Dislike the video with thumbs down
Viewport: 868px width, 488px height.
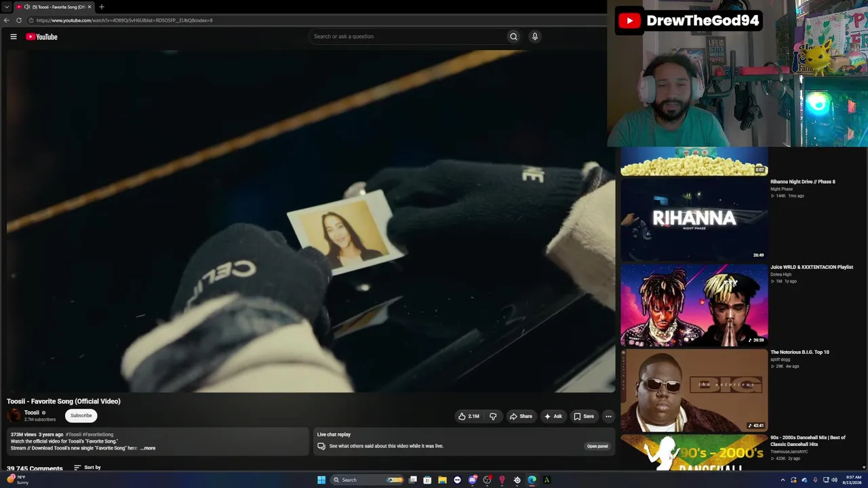pyautogui.click(x=493, y=416)
